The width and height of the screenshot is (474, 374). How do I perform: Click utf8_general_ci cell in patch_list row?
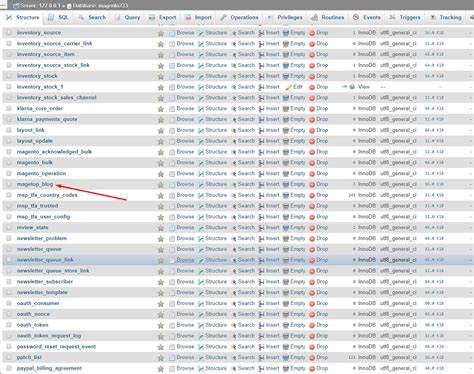[398, 357]
